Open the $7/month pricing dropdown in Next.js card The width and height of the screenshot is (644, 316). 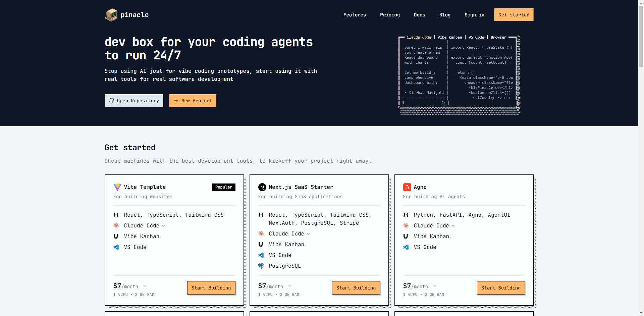tap(290, 286)
